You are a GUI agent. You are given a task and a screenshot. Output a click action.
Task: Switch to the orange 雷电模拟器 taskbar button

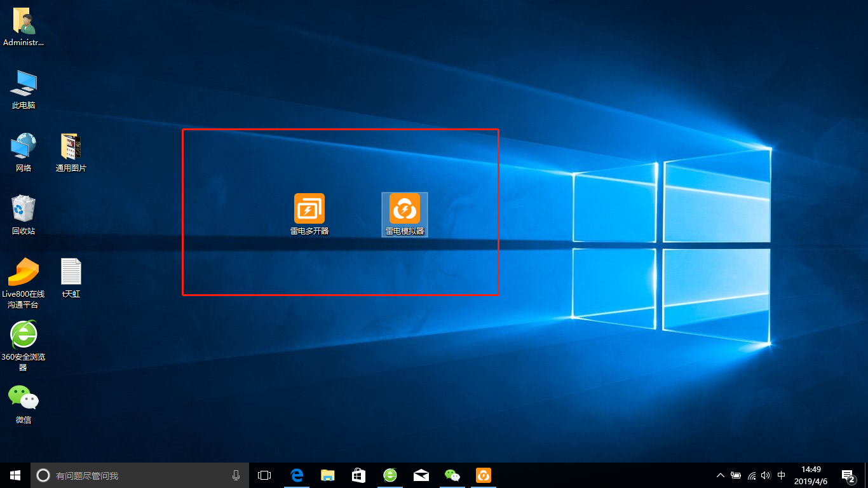[484, 475]
